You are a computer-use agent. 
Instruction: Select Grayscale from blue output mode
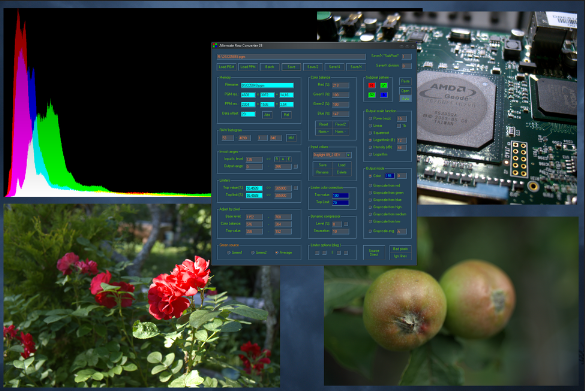click(386, 200)
